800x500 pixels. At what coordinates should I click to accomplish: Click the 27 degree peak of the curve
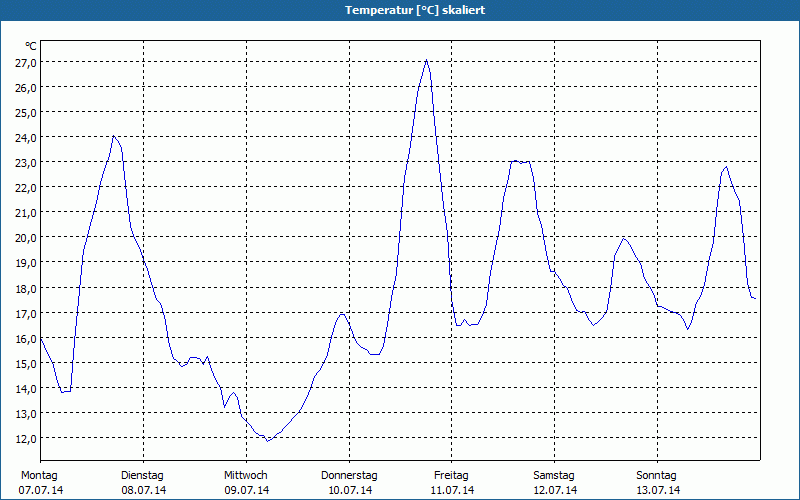click(x=427, y=60)
